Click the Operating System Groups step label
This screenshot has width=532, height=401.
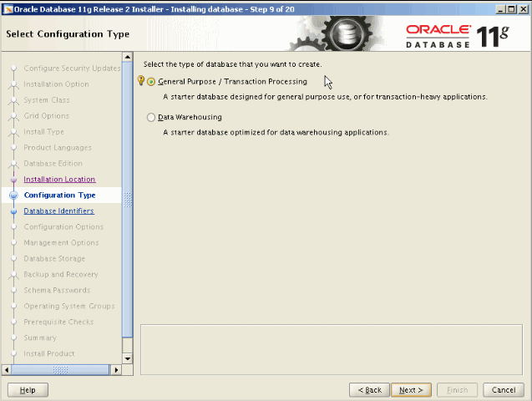[x=69, y=306]
